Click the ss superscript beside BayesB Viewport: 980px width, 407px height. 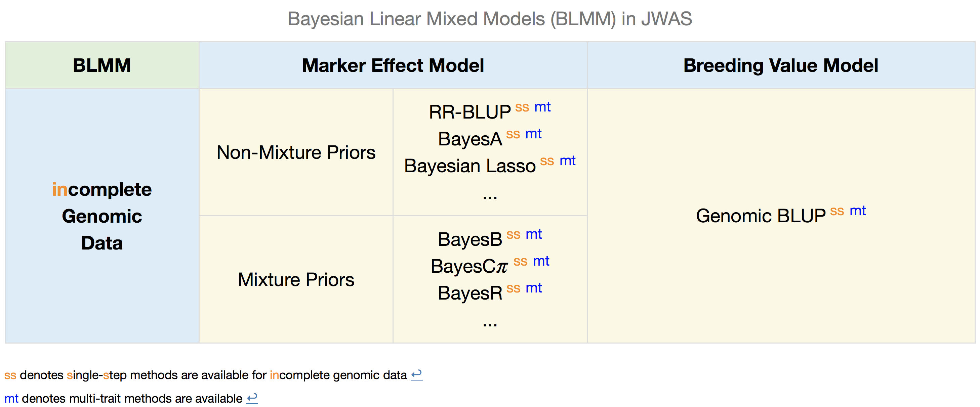click(x=513, y=235)
